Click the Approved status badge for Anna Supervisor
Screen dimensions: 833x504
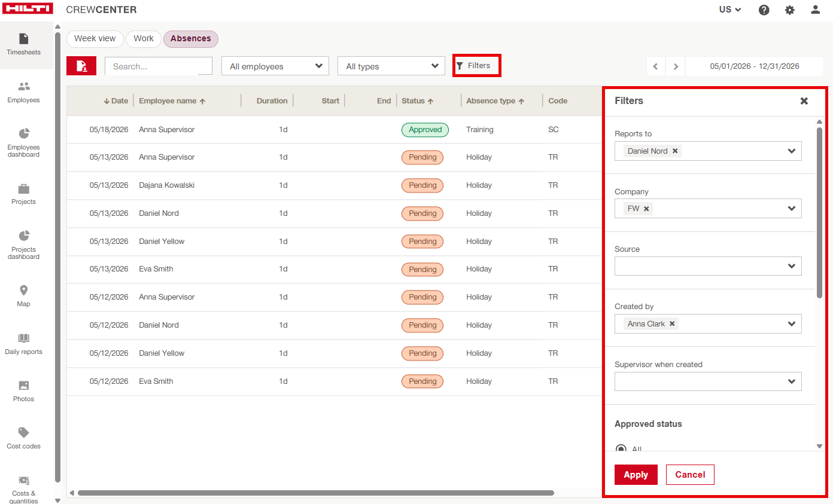coord(425,130)
